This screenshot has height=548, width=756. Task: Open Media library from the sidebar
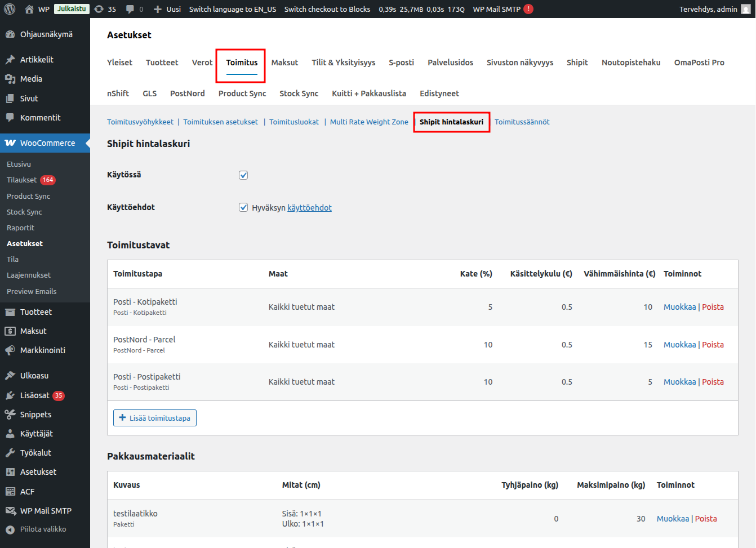[31, 79]
